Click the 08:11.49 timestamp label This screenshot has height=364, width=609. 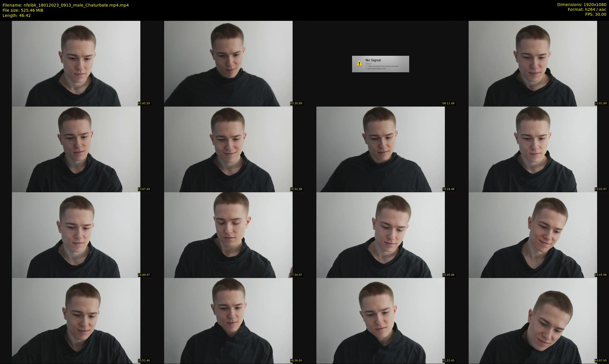coord(448,103)
